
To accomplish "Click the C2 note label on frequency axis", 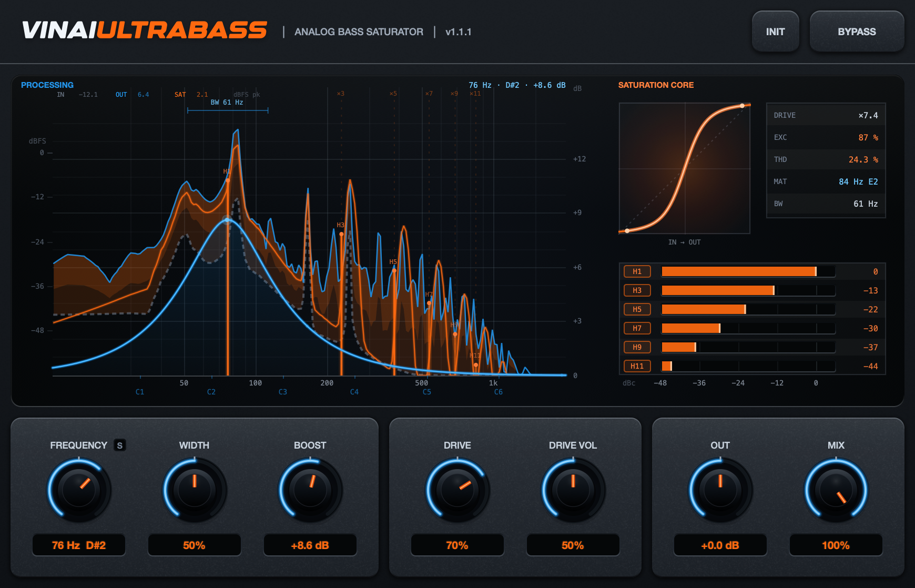I will click(211, 392).
